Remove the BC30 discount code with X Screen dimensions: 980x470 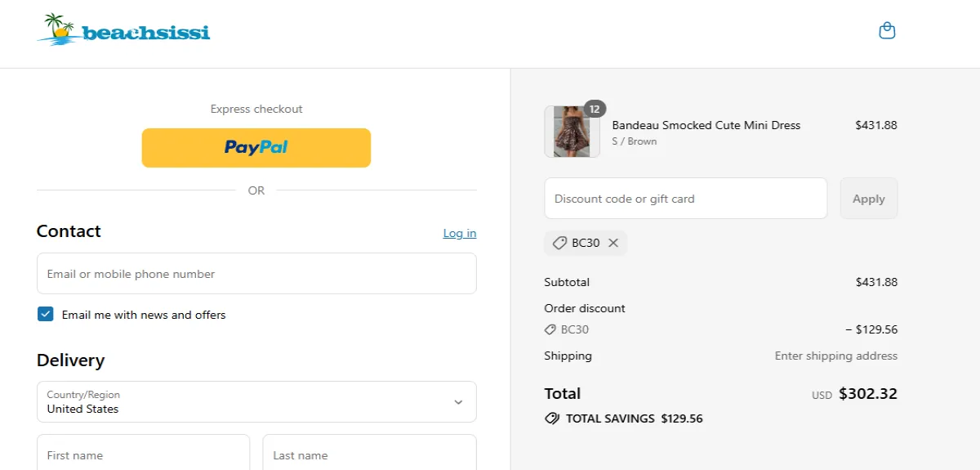613,243
